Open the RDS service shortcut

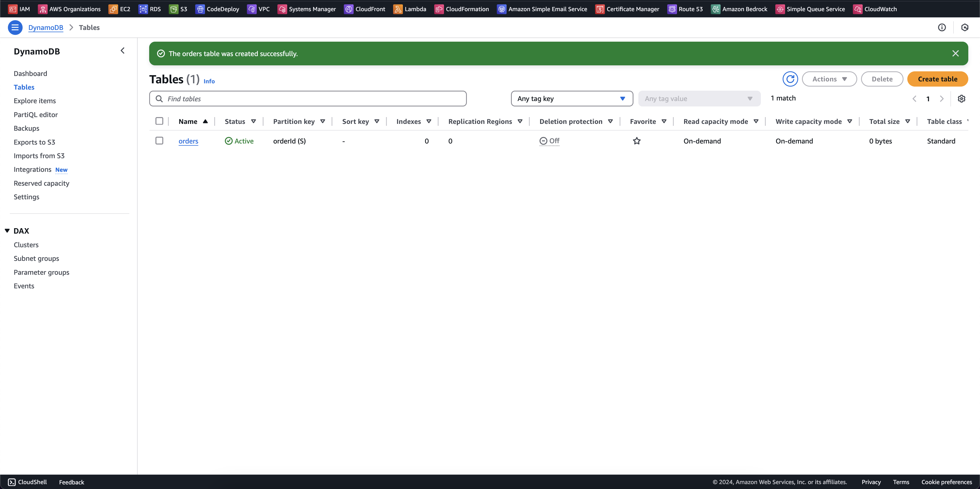pos(150,9)
